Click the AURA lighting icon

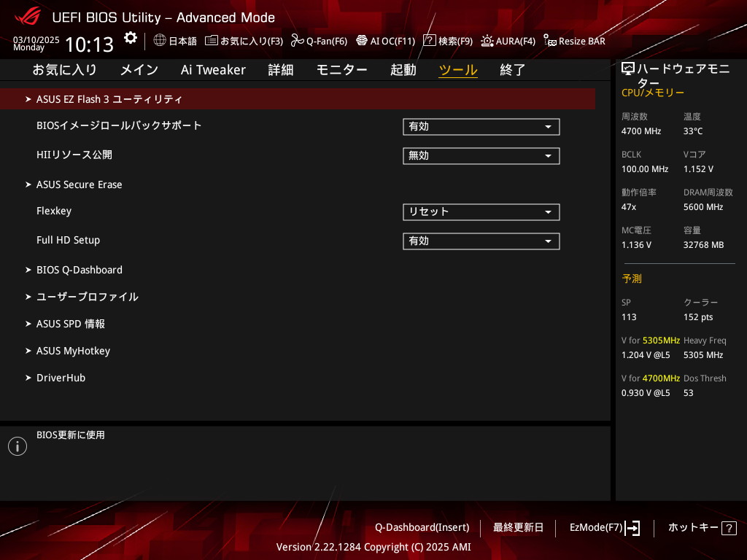pos(487,41)
